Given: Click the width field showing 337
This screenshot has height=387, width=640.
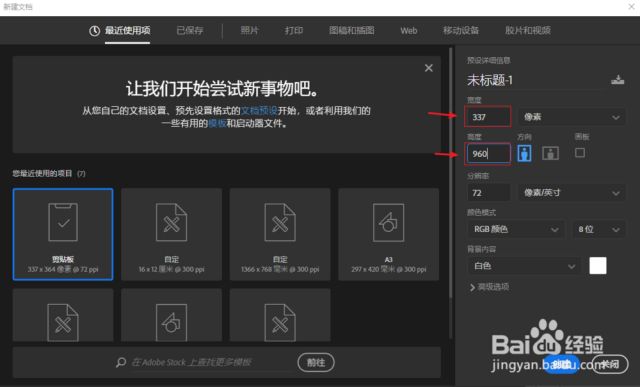Looking at the screenshot, I should tap(488, 117).
